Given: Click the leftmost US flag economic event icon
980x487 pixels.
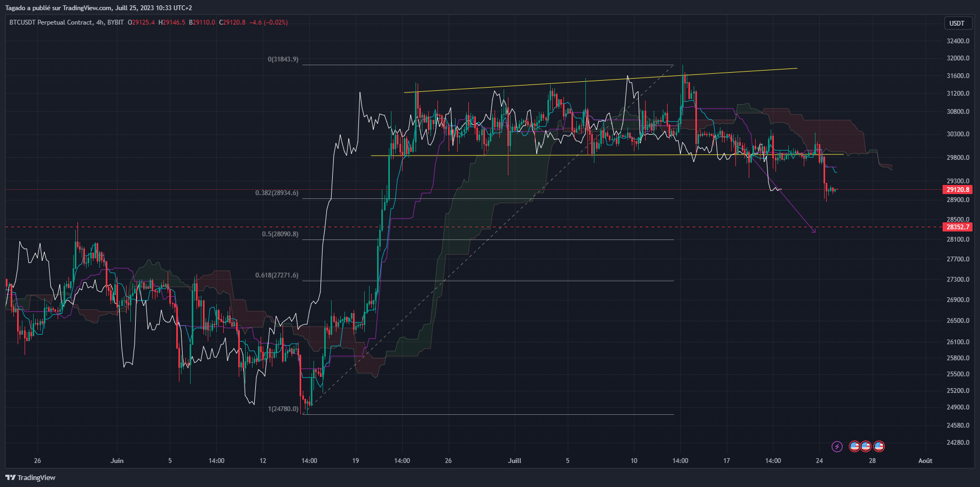Looking at the screenshot, I should [x=854, y=447].
